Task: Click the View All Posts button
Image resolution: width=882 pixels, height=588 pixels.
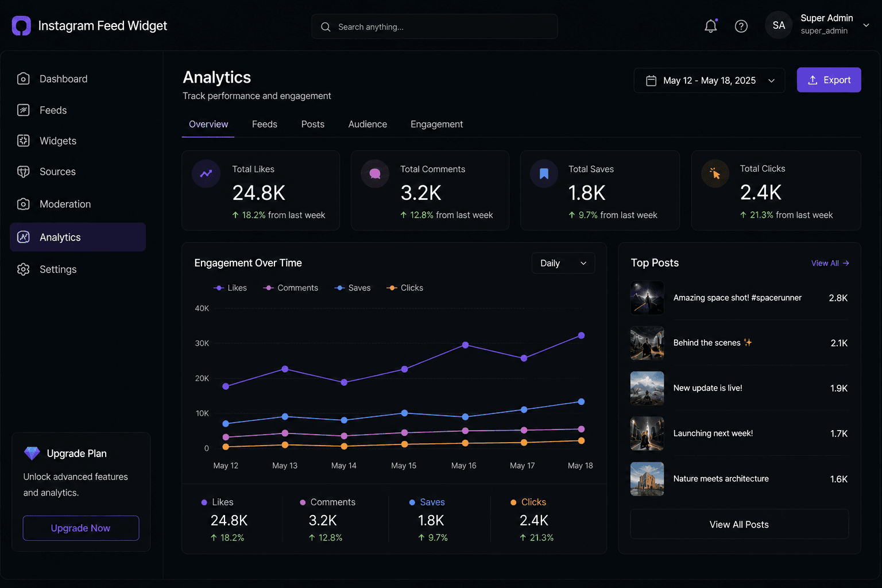Action: click(739, 524)
